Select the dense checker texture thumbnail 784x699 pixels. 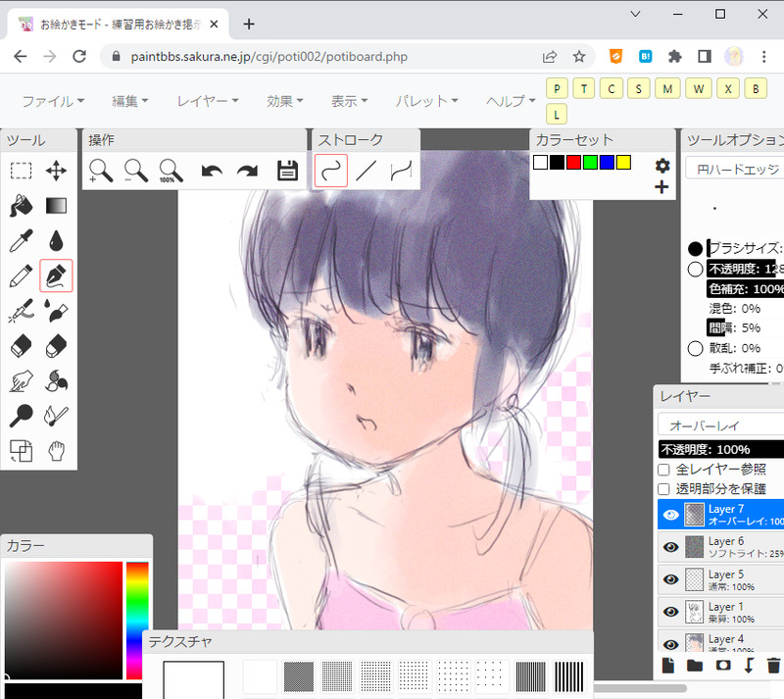pyautogui.click(x=299, y=676)
